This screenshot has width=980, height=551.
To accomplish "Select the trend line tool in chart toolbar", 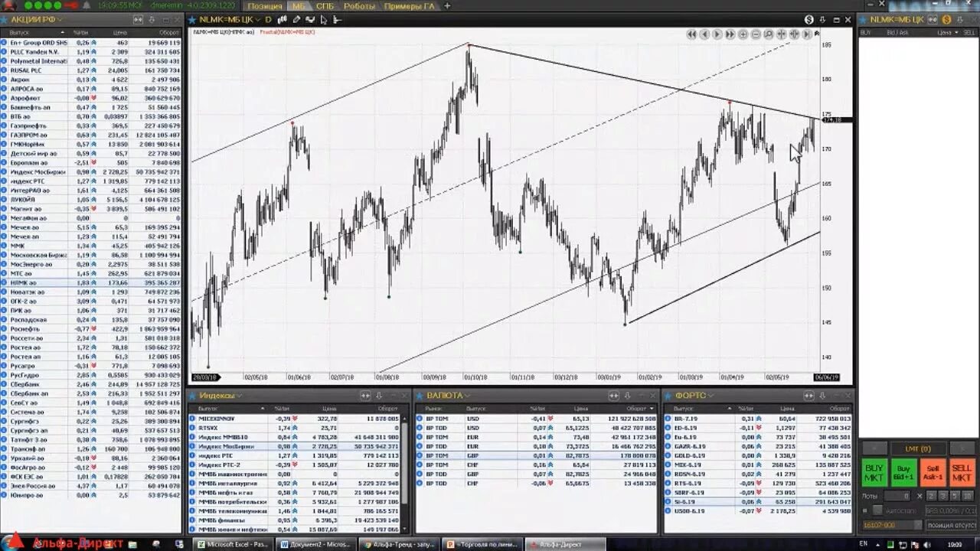I will click(x=310, y=19).
